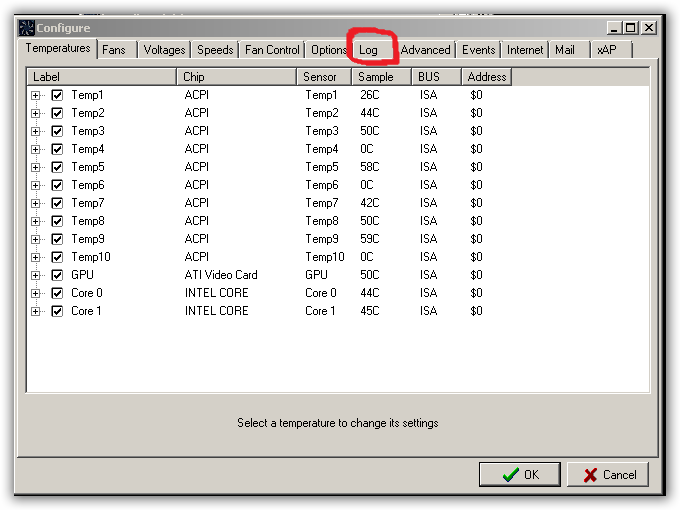Select the Temp5 label row
The height and width of the screenshot is (510, 680).
(88, 167)
